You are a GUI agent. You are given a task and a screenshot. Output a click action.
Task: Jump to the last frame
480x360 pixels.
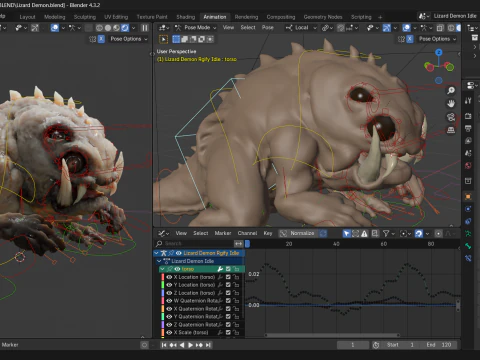[x=208, y=345]
